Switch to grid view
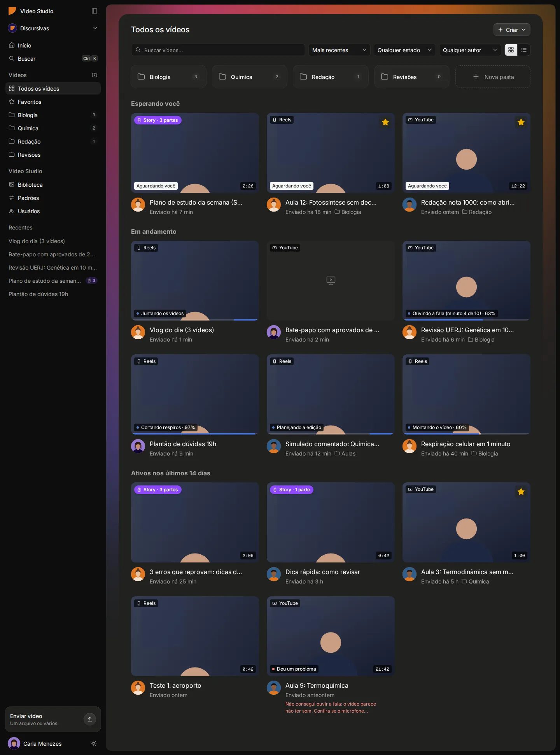560x755 pixels. pos(511,50)
